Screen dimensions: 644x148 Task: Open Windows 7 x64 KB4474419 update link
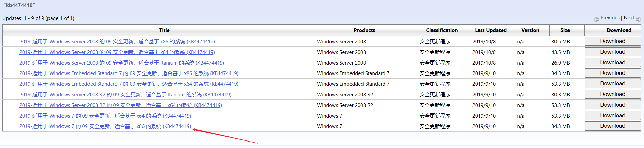pyautogui.click(x=105, y=116)
